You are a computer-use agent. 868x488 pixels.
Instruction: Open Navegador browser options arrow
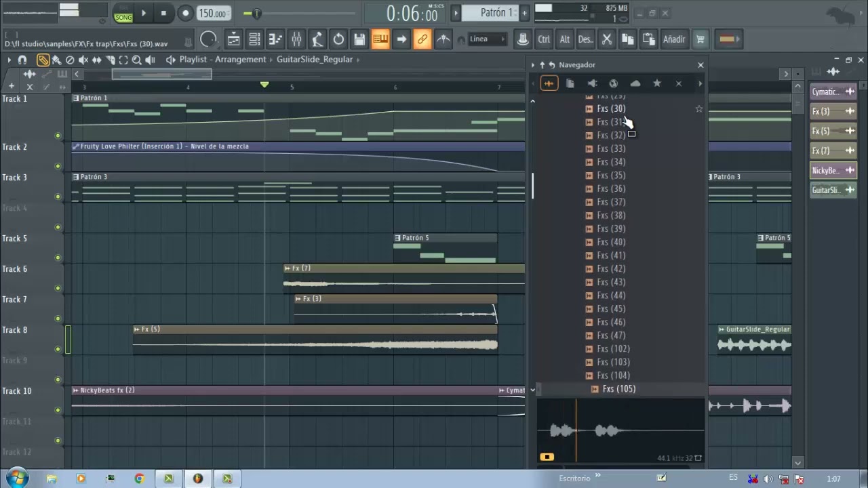(533, 65)
